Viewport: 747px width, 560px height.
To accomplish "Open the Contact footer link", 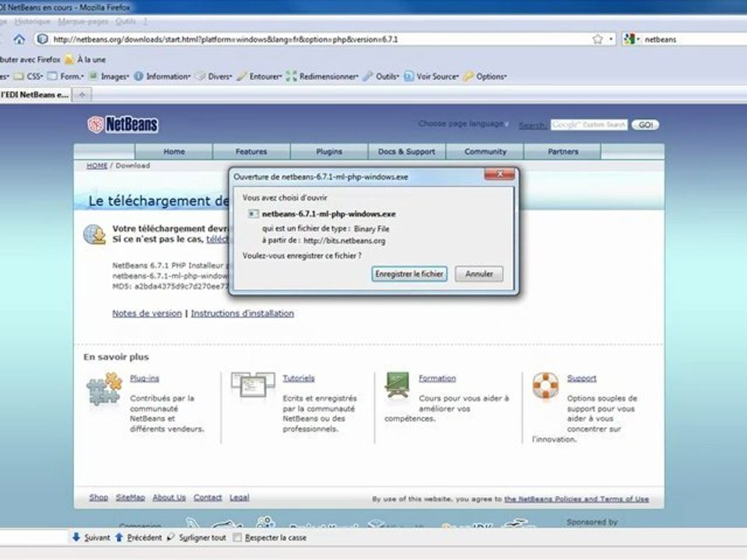I will (x=208, y=498).
